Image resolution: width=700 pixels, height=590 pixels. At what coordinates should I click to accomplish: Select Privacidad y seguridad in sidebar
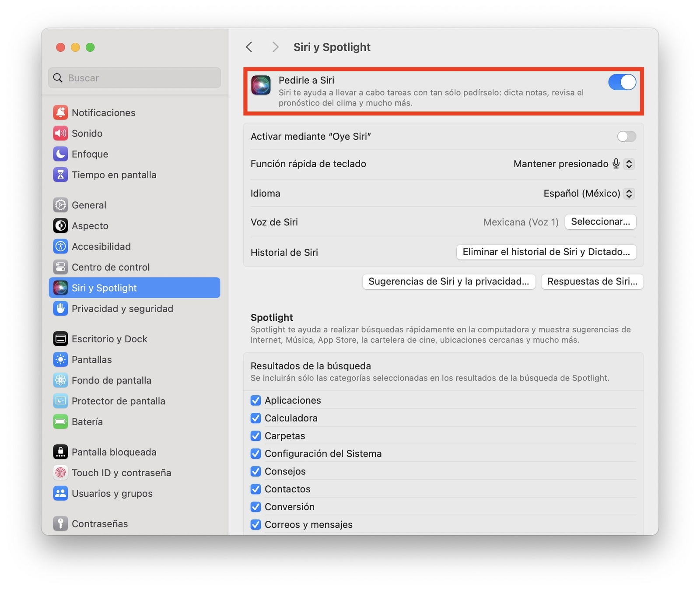click(x=134, y=309)
